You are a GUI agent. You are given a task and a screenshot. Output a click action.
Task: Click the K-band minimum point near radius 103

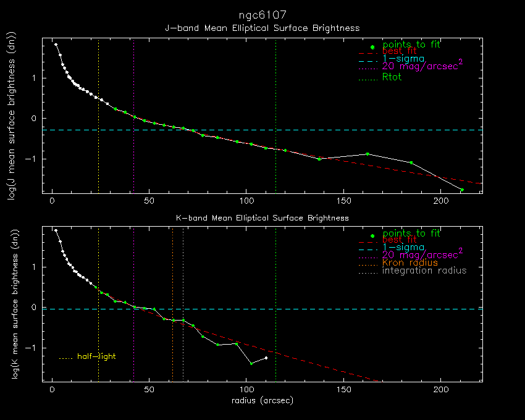click(251, 363)
